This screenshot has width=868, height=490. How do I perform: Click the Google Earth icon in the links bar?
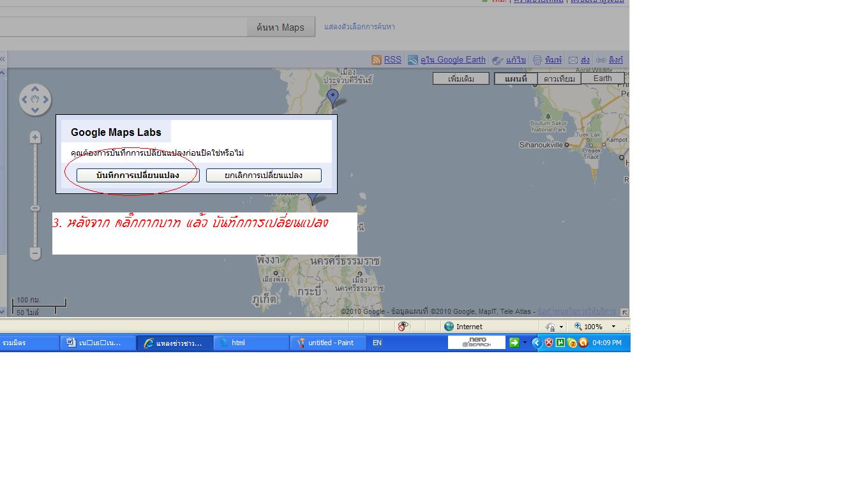[x=413, y=60]
